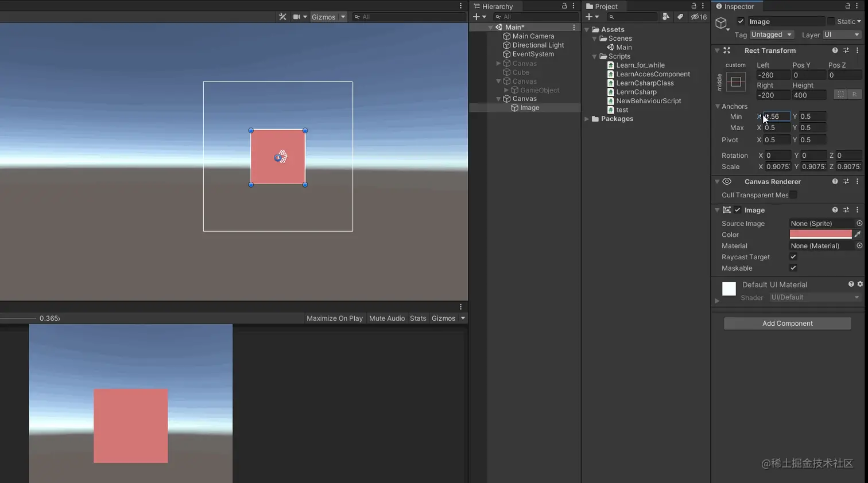Click the Add Component button
This screenshot has width=868, height=483.
[787, 324]
